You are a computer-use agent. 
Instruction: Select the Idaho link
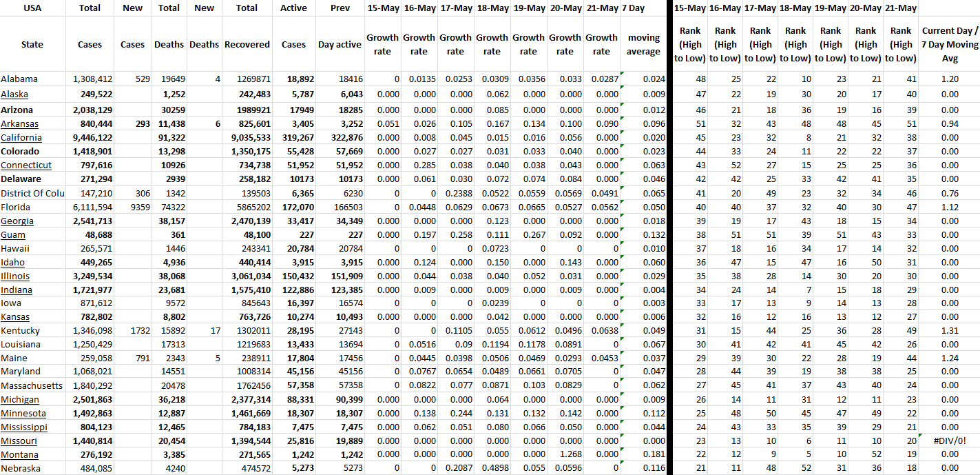tap(13, 263)
